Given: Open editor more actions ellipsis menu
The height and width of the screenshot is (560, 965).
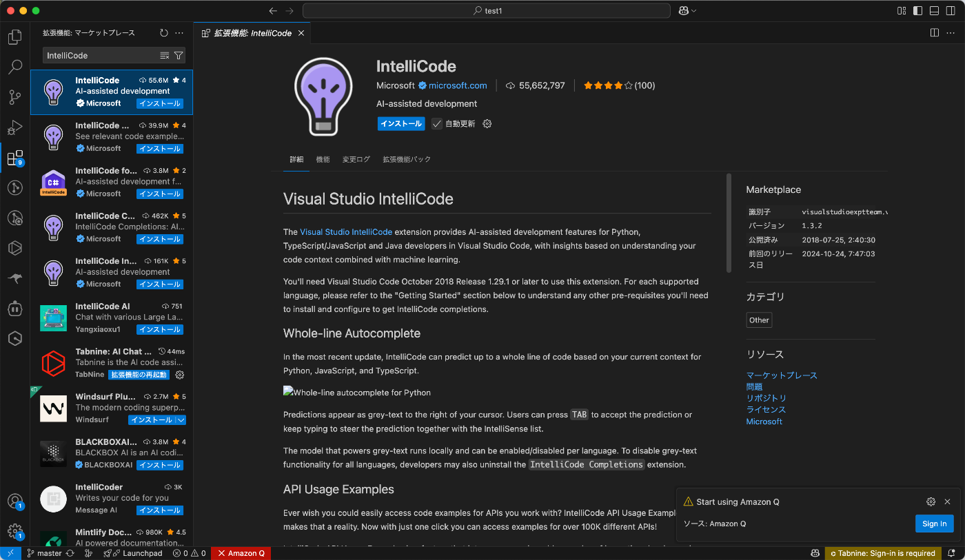Looking at the screenshot, I should tap(951, 32).
